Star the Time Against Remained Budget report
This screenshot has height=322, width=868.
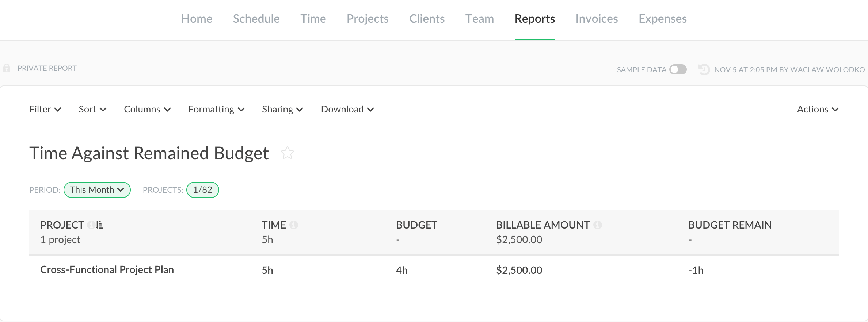287,153
